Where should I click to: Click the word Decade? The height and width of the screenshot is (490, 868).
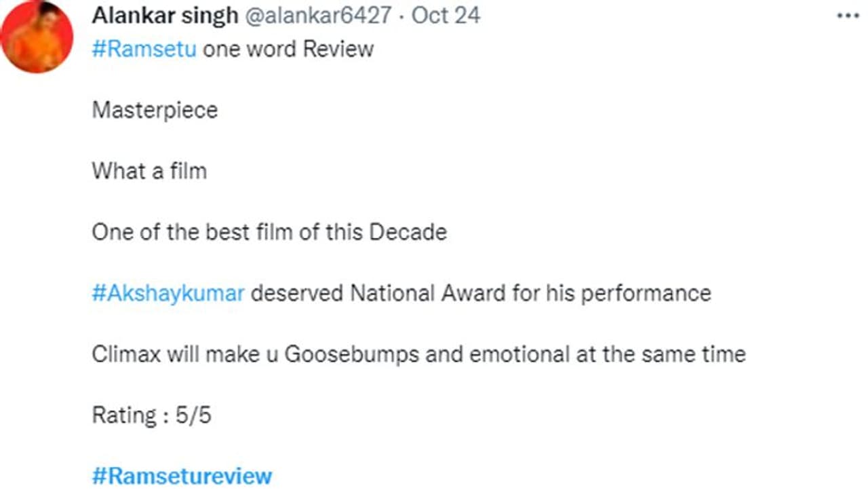pyautogui.click(x=408, y=232)
